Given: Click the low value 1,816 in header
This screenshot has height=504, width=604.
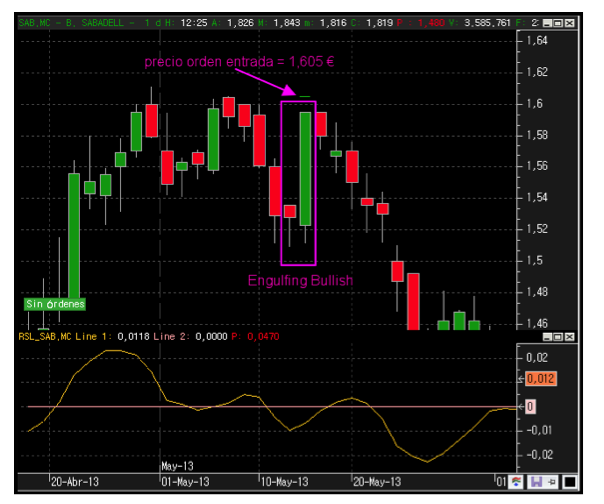Looking at the screenshot, I should (x=333, y=23).
